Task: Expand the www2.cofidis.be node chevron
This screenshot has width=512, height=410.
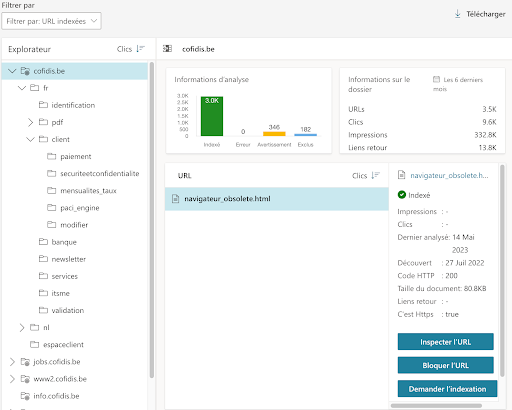Action: pos(12,379)
